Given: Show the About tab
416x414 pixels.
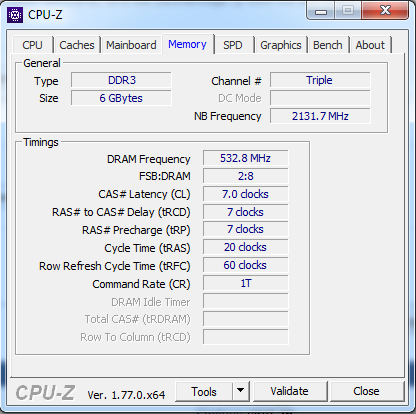Looking at the screenshot, I should pos(370,45).
